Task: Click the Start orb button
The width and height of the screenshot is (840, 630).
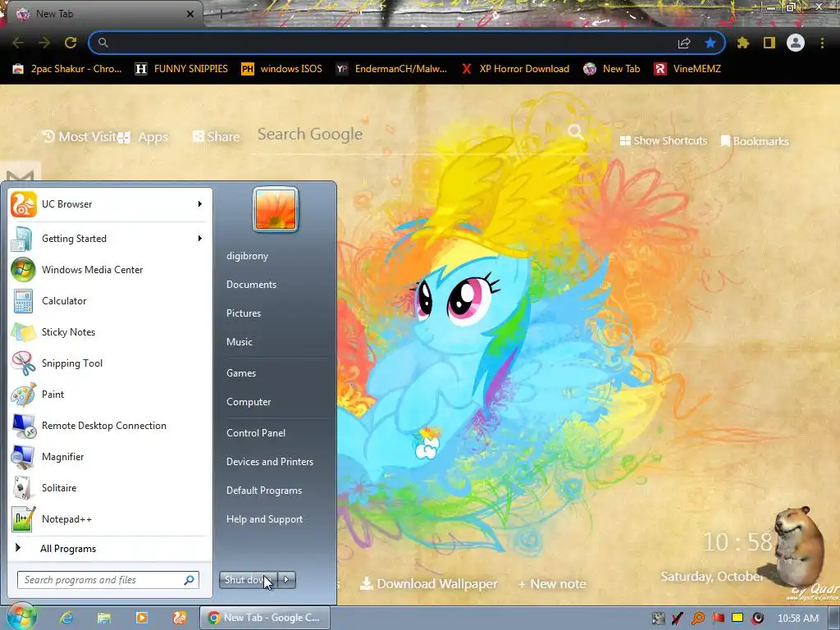Action: (x=21, y=617)
